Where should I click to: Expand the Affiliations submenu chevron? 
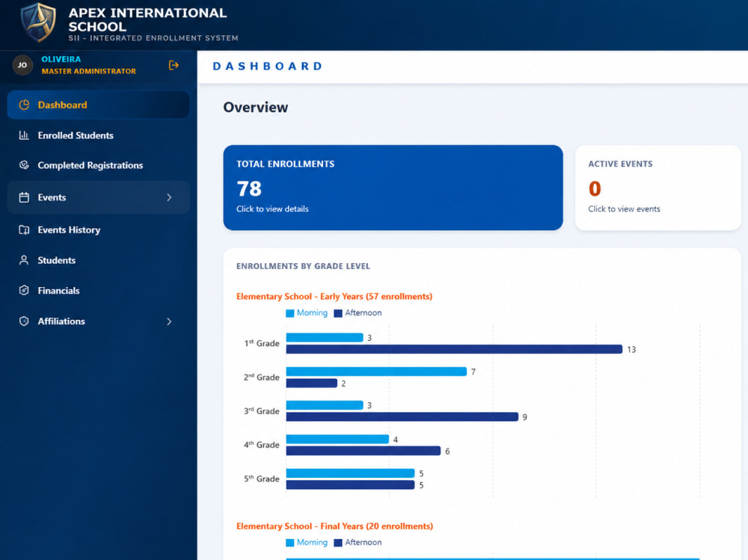tap(169, 321)
